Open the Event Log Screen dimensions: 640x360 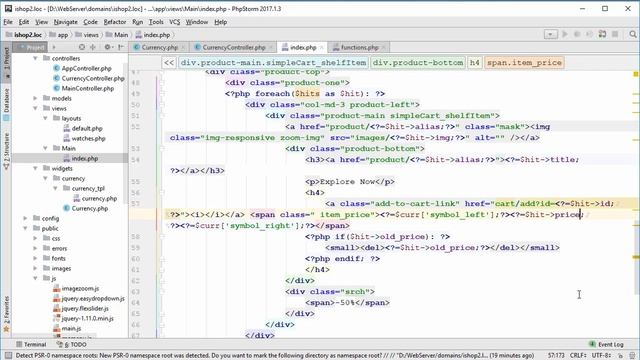pyautogui.click(x=607, y=344)
